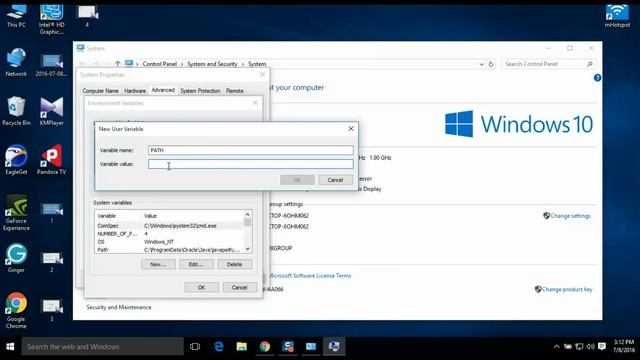Refresh the Control Panel address bar
The width and height of the screenshot is (640, 360).
click(x=491, y=64)
